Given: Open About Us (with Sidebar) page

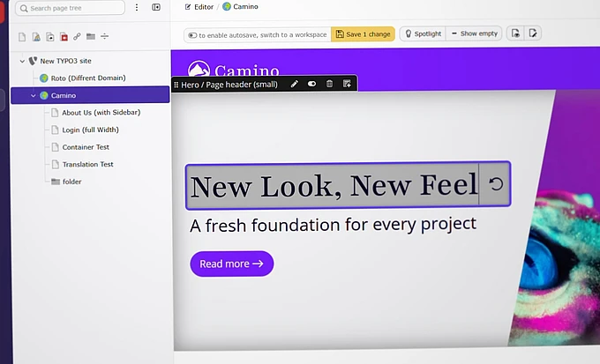Looking at the screenshot, I should 101,113.
